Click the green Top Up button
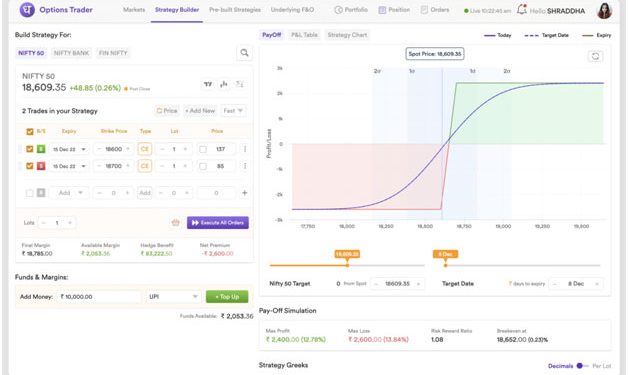 pos(227,297)
